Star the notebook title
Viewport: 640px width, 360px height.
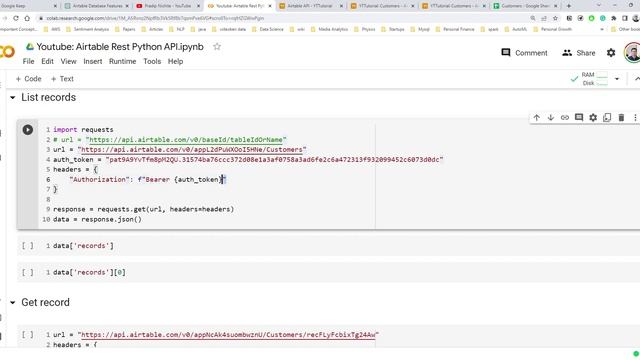(x=217, y=47)
